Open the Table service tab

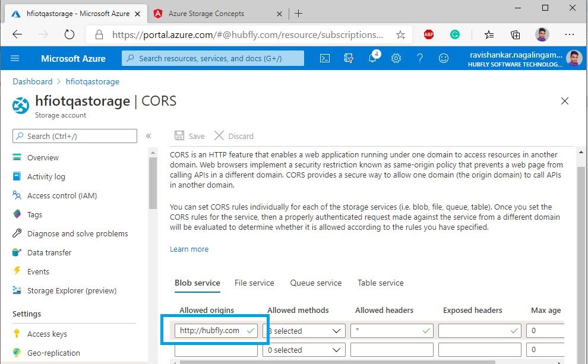click(380, 283)
